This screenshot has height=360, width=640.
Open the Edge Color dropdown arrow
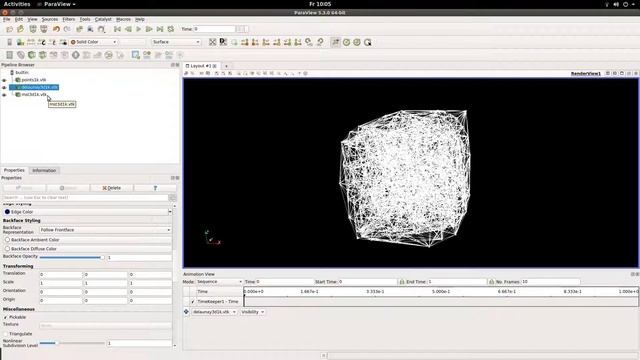[x=170, y=212]
